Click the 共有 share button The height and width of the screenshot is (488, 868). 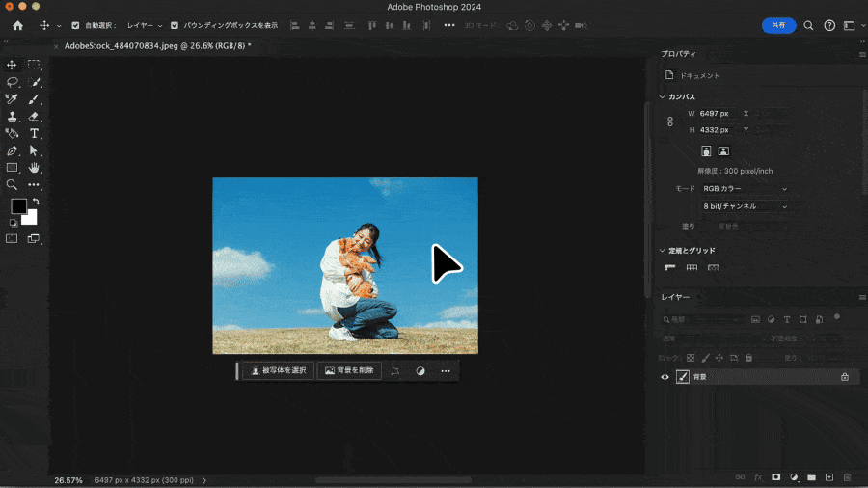(778, 25)
